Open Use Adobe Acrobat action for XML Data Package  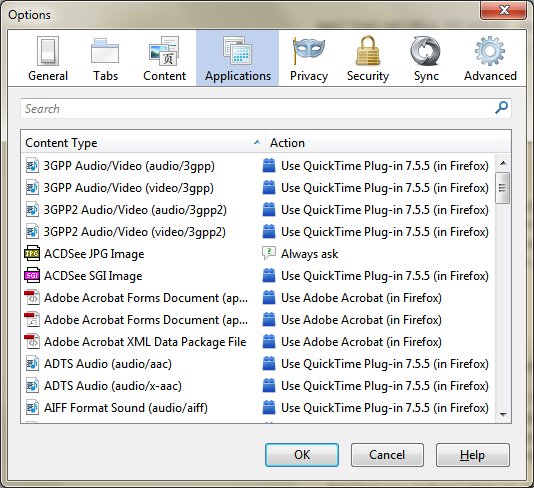click(361, 342)
